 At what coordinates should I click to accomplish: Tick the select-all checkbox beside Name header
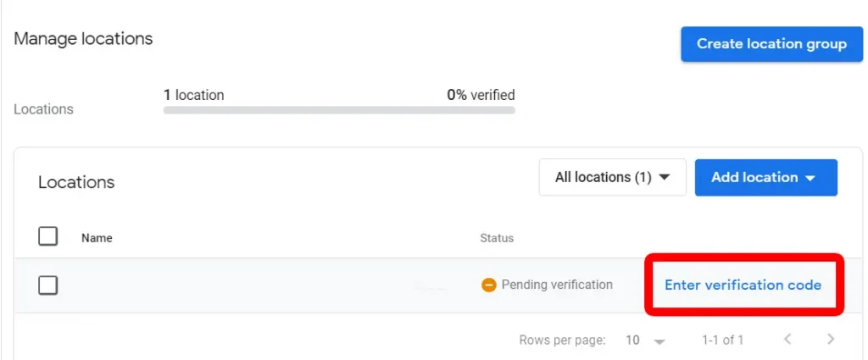coord(48,236)
